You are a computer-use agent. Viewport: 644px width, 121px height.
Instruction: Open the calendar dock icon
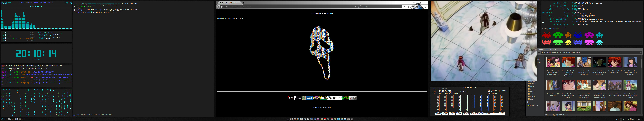332,119
